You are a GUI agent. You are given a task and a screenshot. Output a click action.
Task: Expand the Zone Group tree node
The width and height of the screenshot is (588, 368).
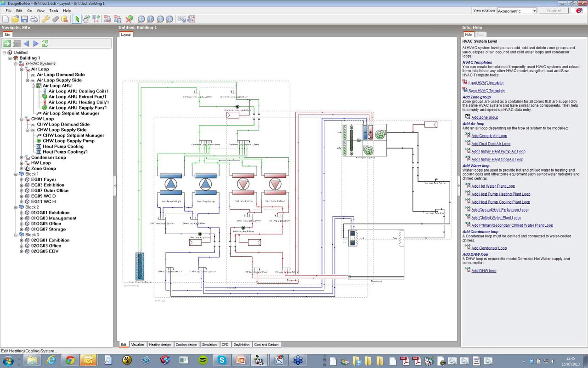pos(22,169)
